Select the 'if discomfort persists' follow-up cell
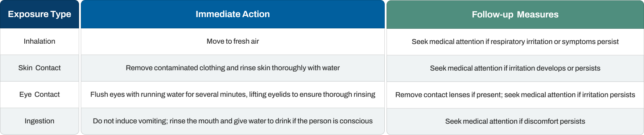 (515, 122)
